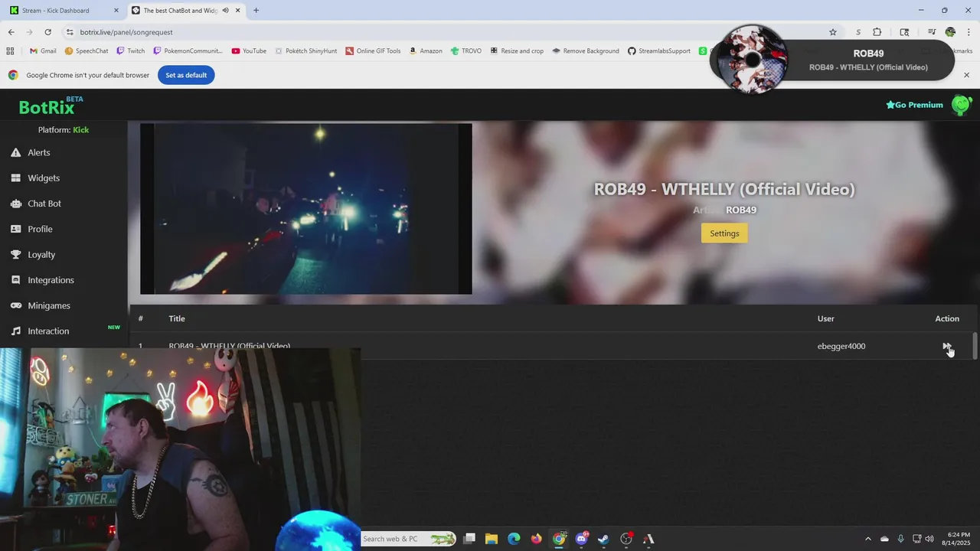Open the Pokétch ShinyHunt bookmark

coord(305,51)
